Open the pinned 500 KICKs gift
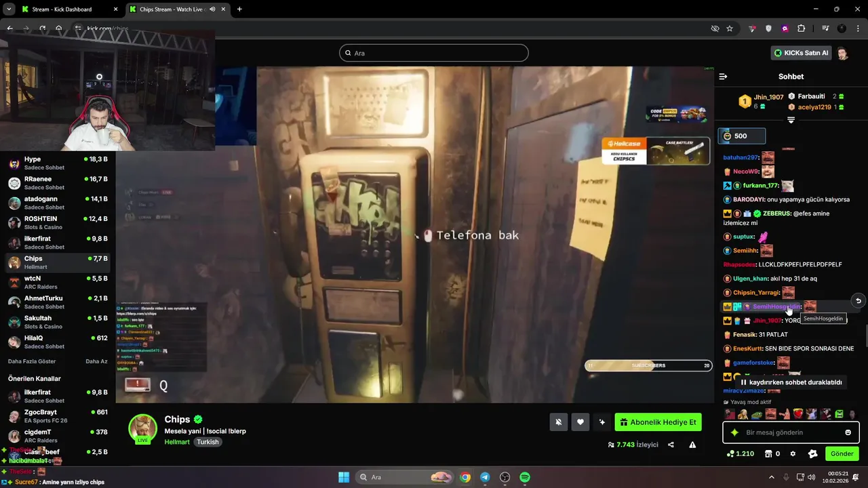The height and width of the screenshot is (488, 868). (742, 136)
